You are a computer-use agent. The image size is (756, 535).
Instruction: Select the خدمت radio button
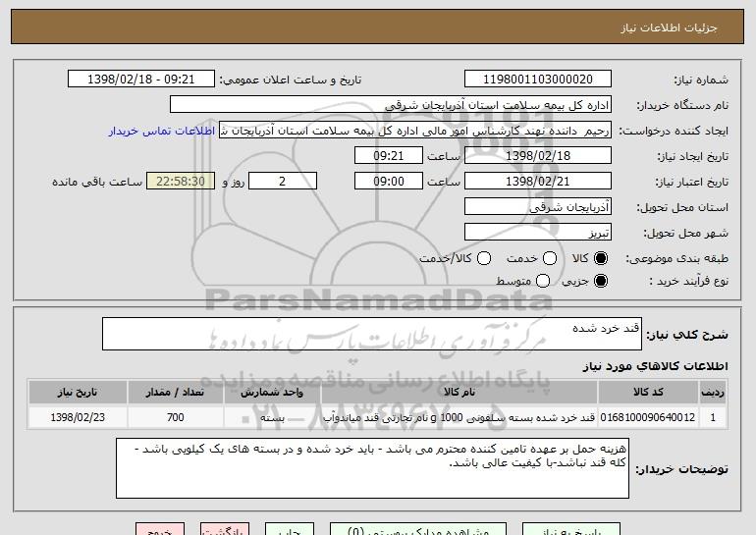(550, 259)
